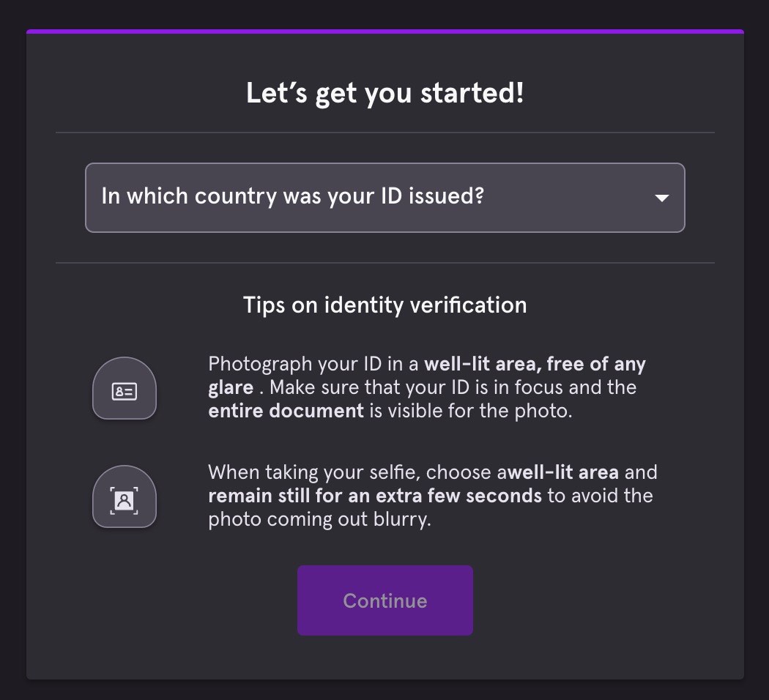Click the "Let's get you started!" heading
This screenshot has height=700, width=769.
tap(384, 94)
